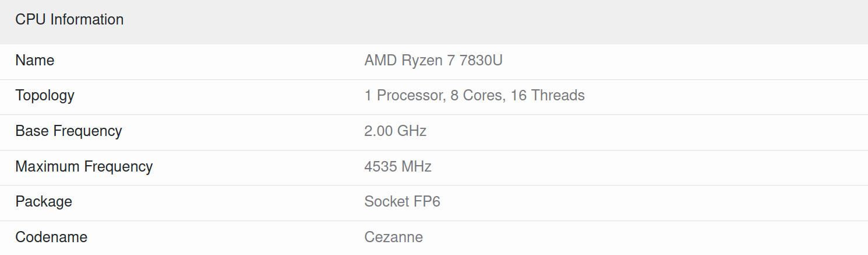Click the CPU Information header
868x255 pixels.
(x=69, y=19)
